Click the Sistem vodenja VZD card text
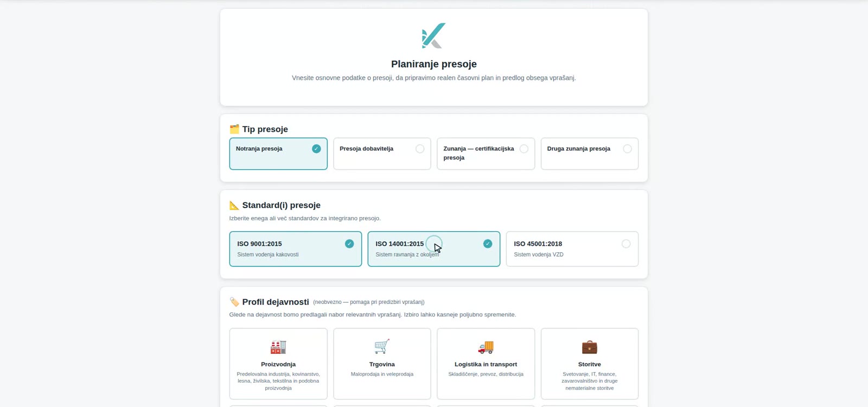This screenshot has height=407, width=868. coord(539,255)
